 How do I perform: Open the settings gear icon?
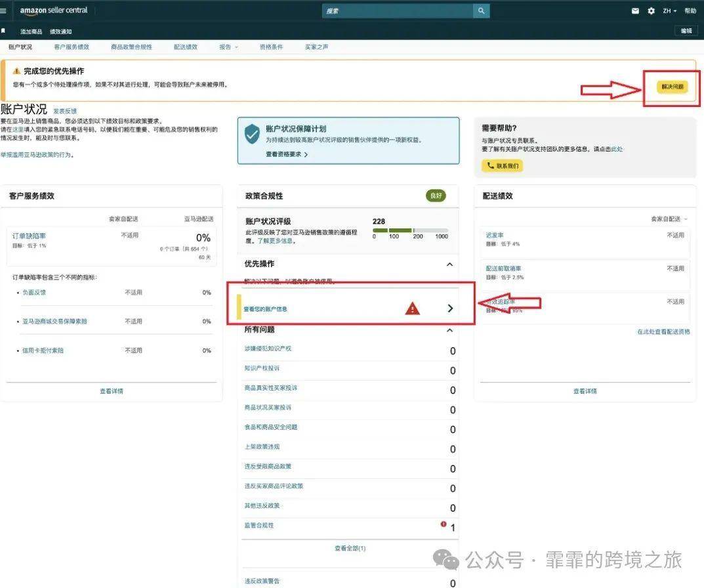coord(651,10)
